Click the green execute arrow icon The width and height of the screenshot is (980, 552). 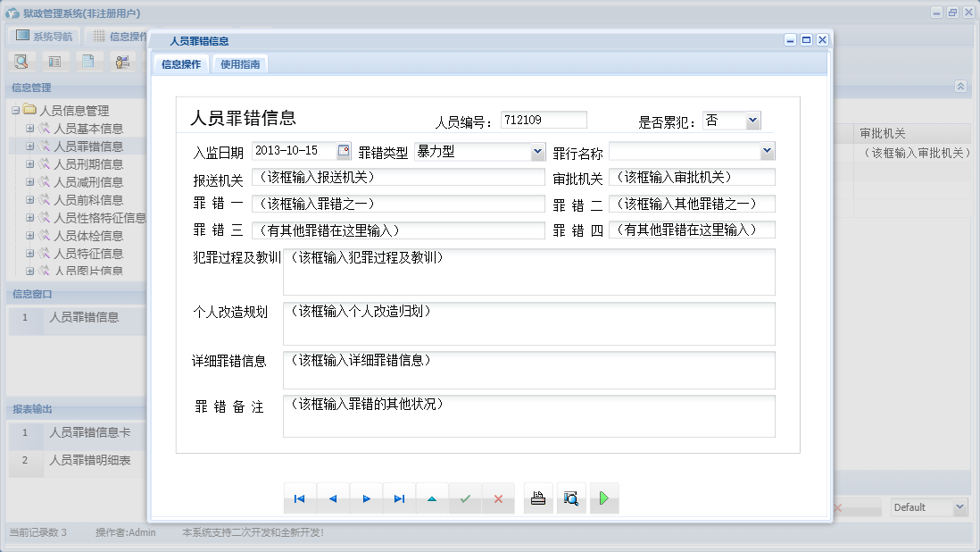point(603,498)
